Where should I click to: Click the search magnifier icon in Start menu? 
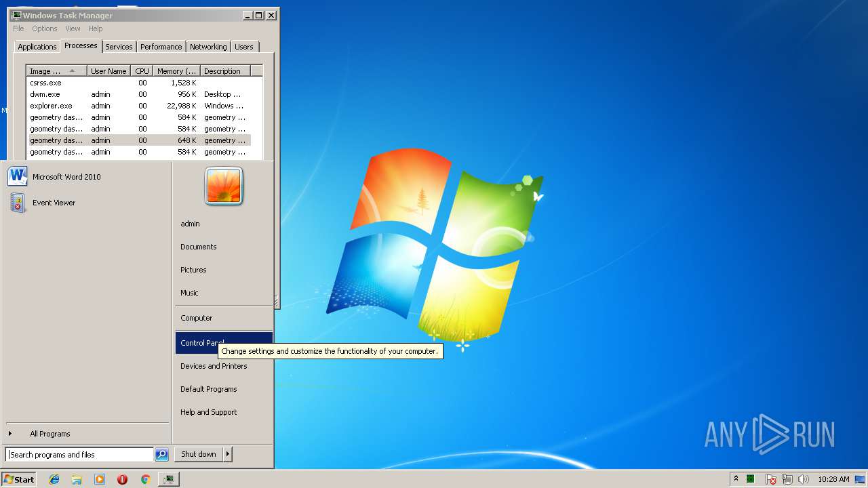coord(161,455)
